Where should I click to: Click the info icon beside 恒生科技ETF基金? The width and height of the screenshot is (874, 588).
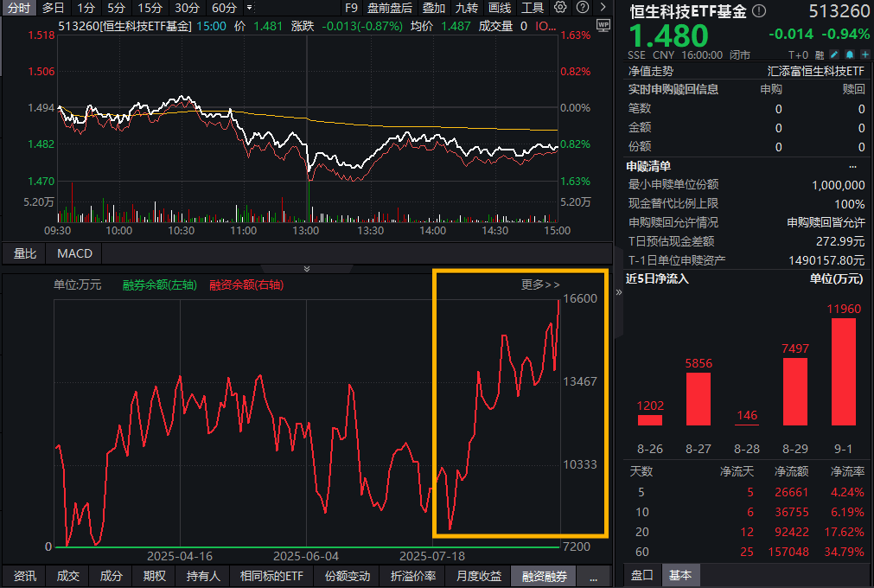(759, 11)
